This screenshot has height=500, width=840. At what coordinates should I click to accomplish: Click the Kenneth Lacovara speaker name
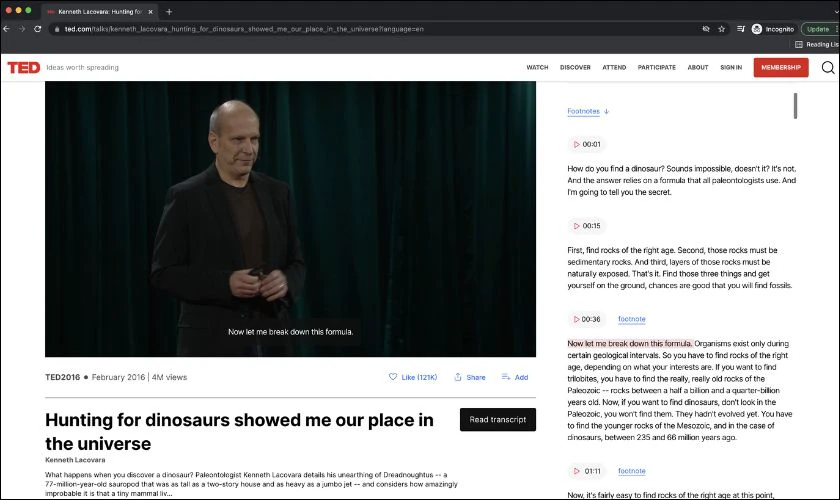coord(75,460)
